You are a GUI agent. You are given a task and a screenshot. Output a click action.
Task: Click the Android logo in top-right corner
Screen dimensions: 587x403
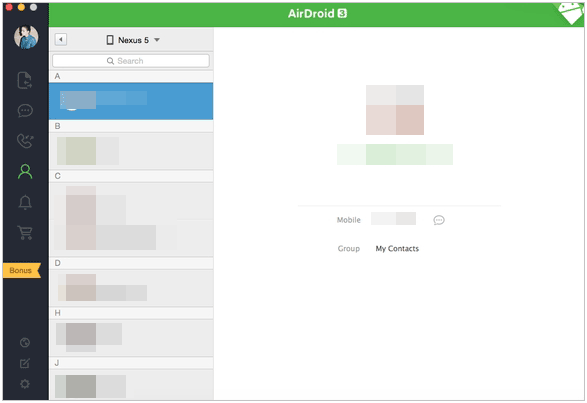570,13
